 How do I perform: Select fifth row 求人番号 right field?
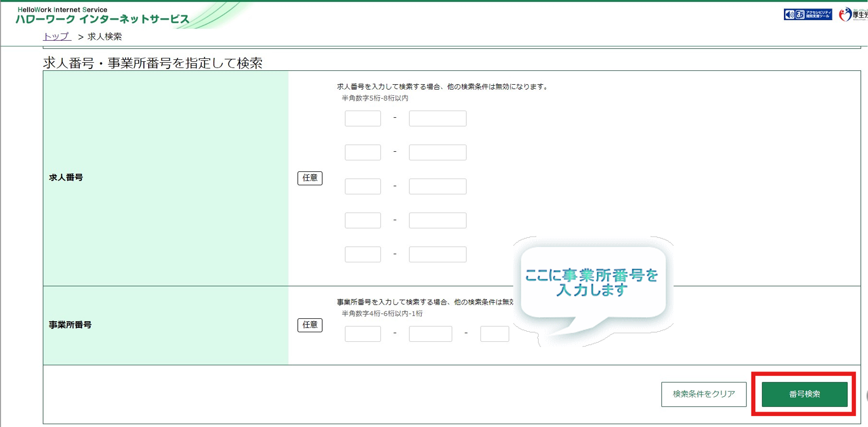click(x=437, y=254)
